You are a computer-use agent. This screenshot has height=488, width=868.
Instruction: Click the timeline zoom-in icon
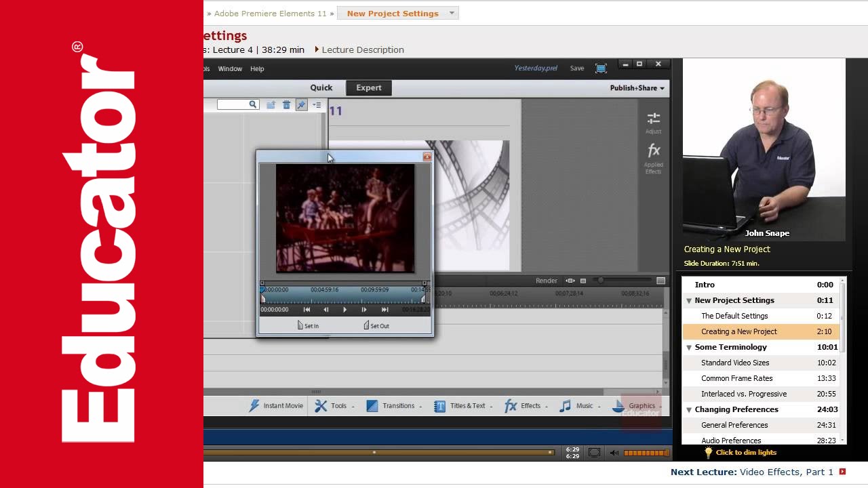pyautogui.click(x=660, y=281)
